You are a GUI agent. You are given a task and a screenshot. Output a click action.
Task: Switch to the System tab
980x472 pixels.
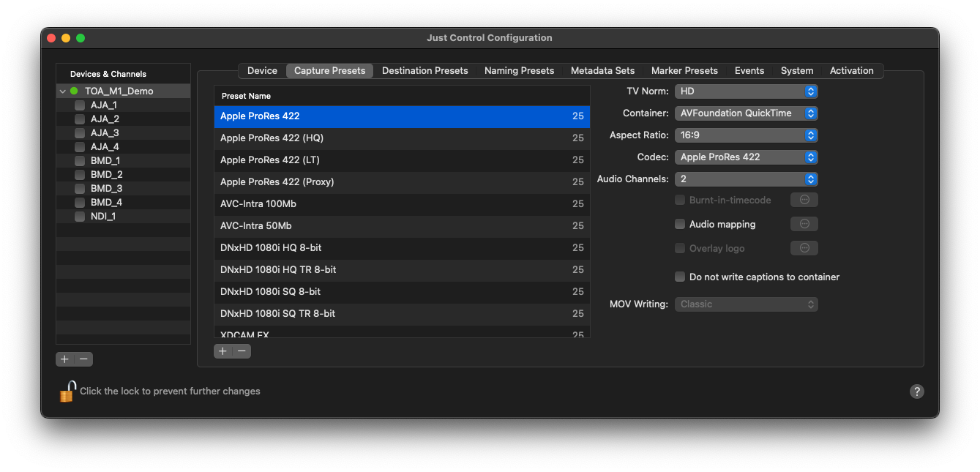(x=797, y=71)
